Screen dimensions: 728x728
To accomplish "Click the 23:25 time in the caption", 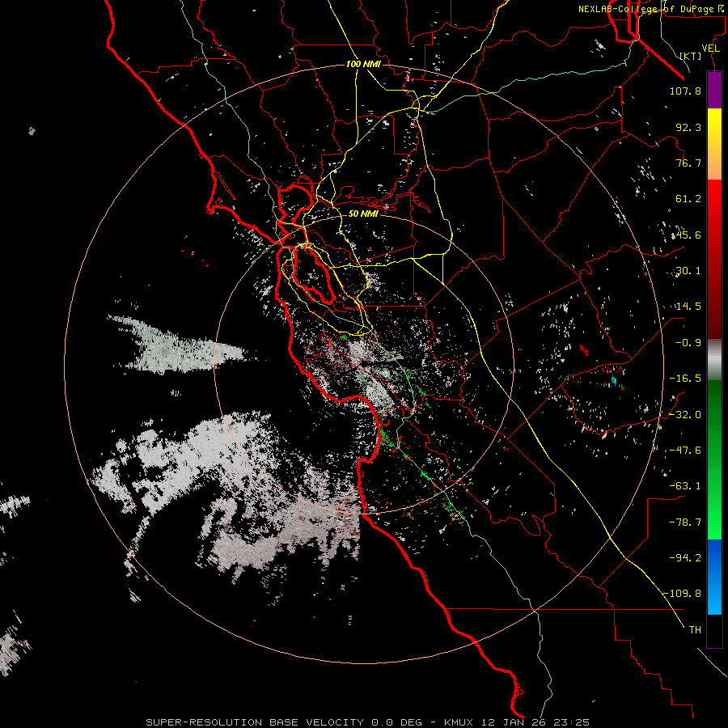I will click(x=572, y=722).
